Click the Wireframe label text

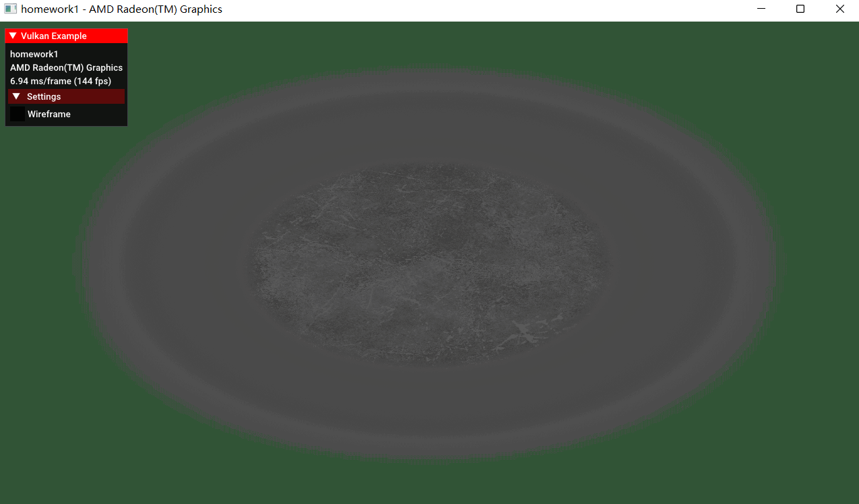[49, 114]
